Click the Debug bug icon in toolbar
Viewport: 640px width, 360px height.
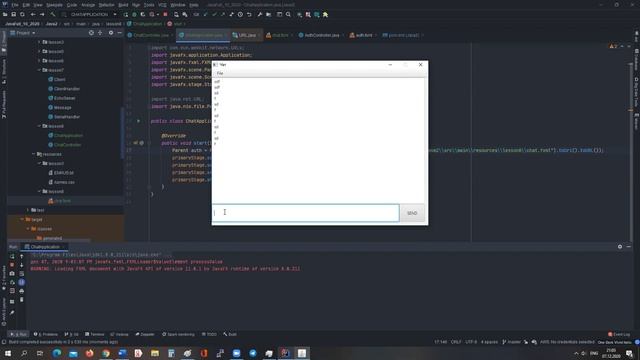click(134, 14)
